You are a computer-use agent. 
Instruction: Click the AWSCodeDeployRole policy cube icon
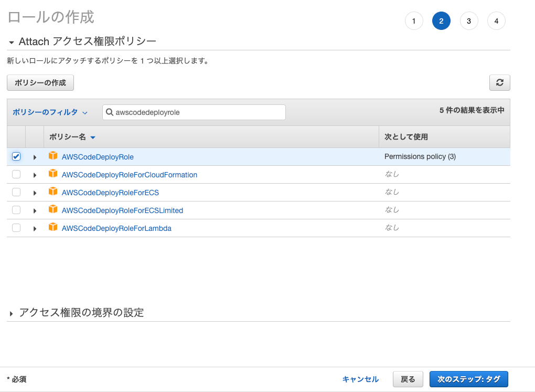(53, 156)
